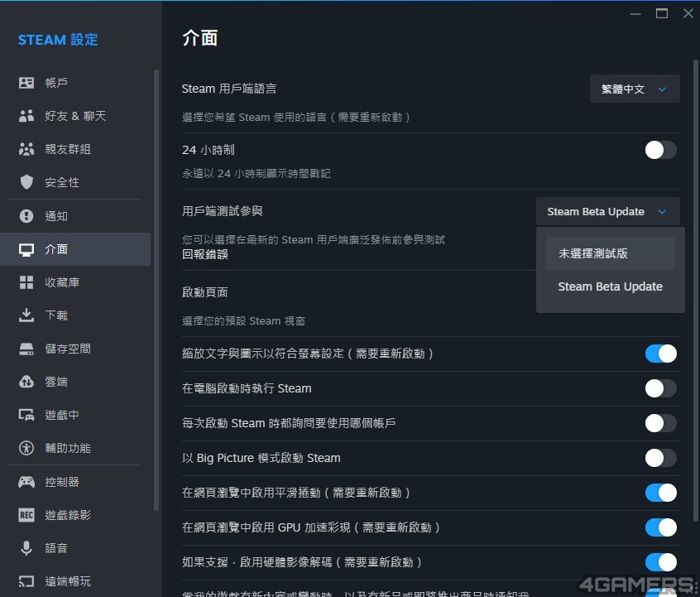Click the 'STEAM 設定' title text
The height and width of the screenshot is (597, 700).
coord(58,40)
